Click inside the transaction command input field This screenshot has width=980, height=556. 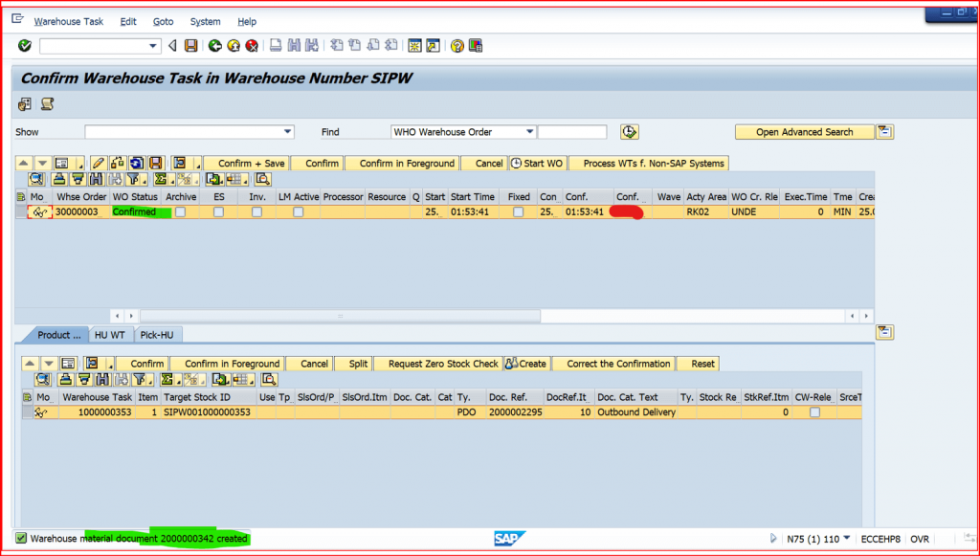coord(94,46)
